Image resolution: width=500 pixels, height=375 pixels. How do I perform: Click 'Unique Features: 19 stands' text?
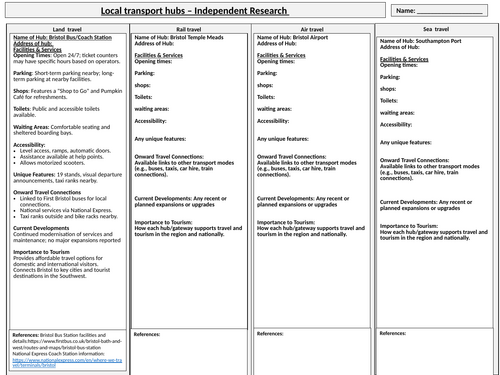[x=68, y=177]
